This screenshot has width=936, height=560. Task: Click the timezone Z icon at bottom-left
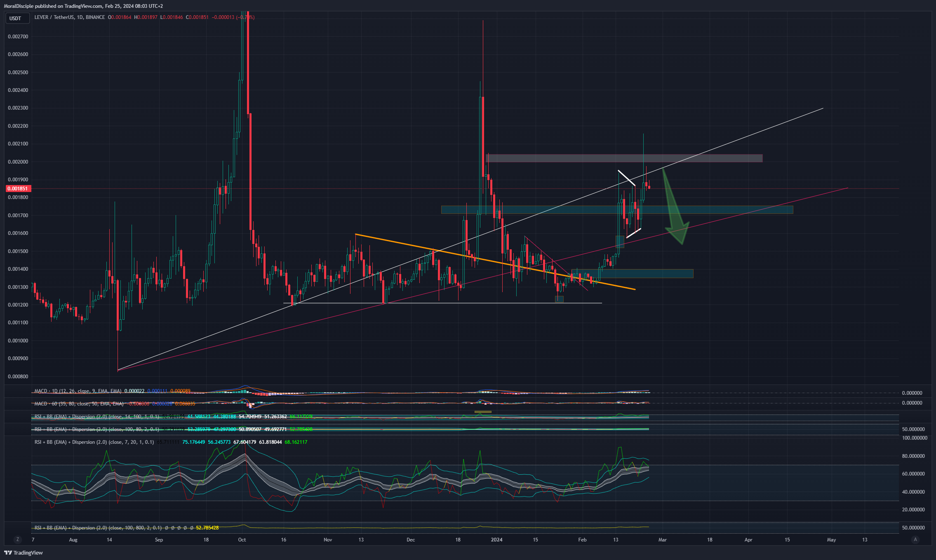(17, 539)
